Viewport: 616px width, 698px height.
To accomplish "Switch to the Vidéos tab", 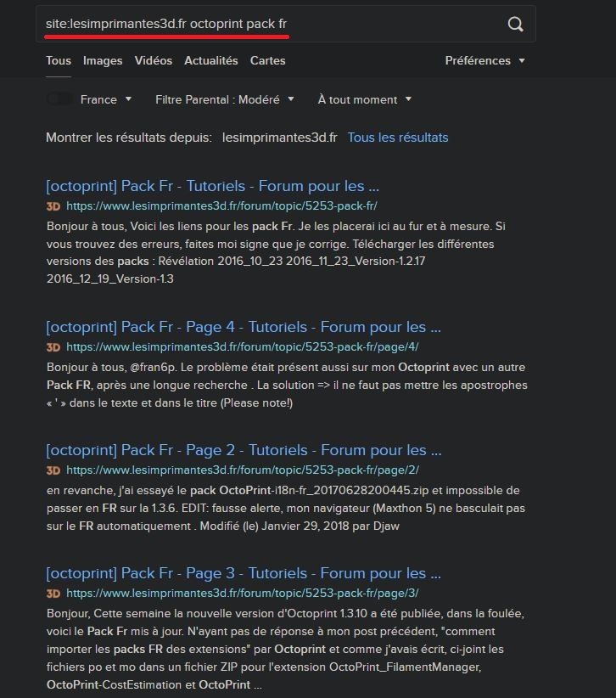I will pos(154,60).
